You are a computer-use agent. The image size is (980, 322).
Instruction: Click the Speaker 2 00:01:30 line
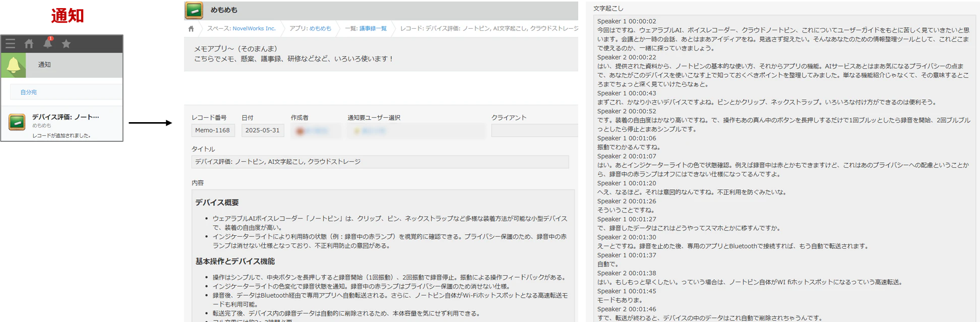627,237
